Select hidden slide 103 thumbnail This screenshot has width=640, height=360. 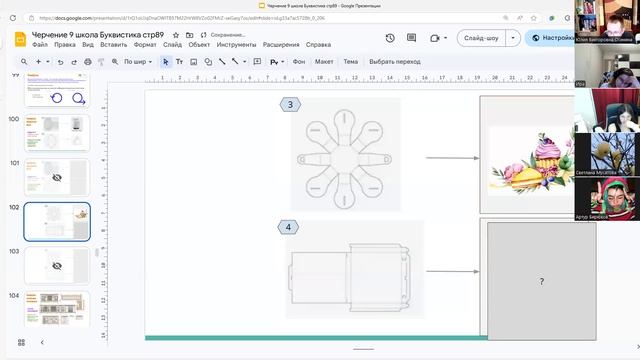(57, 266)
